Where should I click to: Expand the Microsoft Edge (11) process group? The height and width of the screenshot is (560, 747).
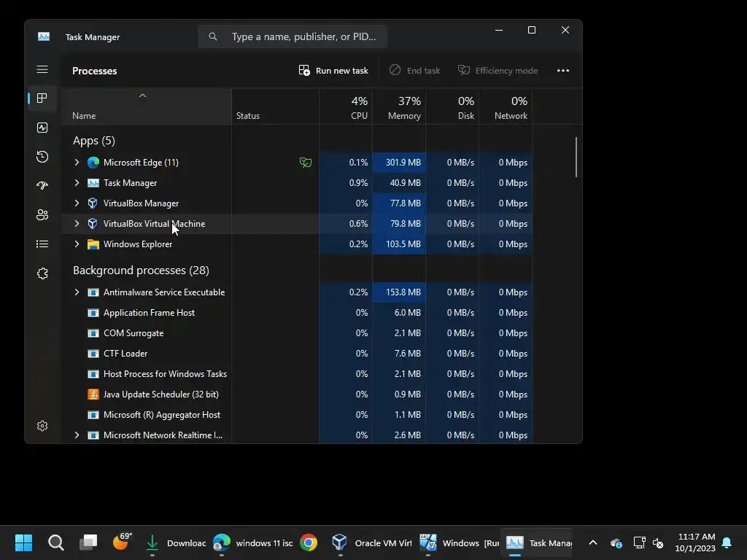coord(77,163)
